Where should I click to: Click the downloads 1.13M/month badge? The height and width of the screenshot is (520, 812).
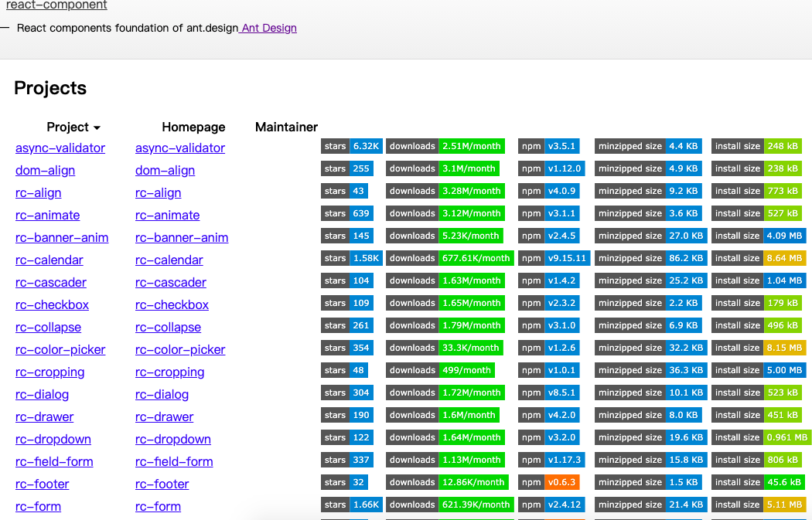pyautogui.click(x=445, y=460)
